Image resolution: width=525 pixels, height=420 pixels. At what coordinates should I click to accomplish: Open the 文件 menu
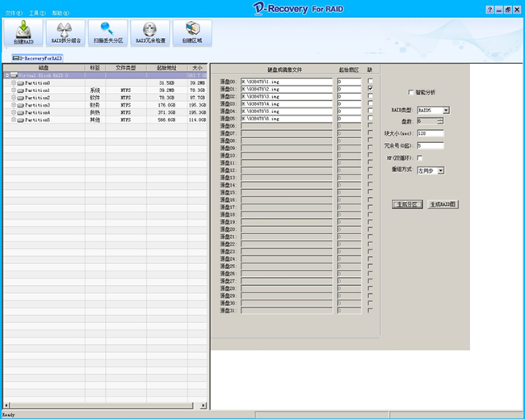[14, 13]
